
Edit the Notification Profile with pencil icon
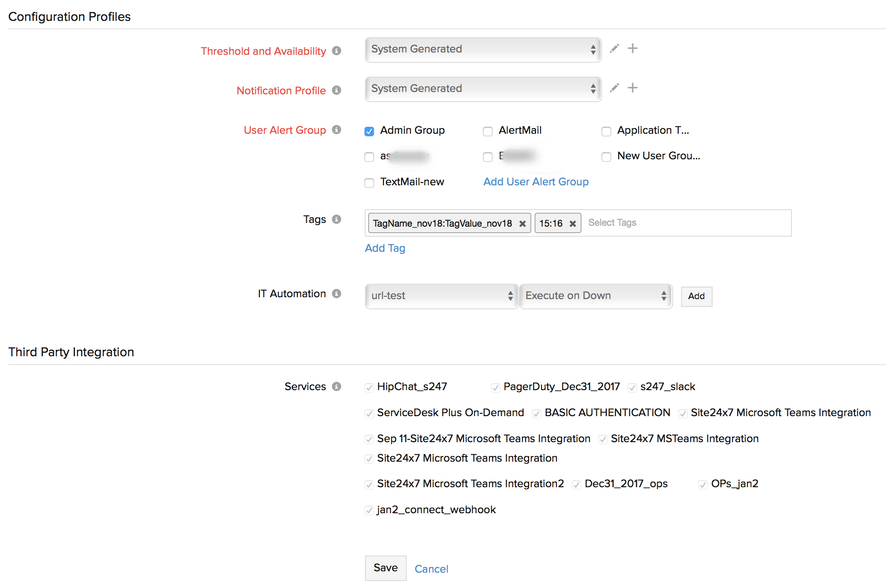(614, 88)
